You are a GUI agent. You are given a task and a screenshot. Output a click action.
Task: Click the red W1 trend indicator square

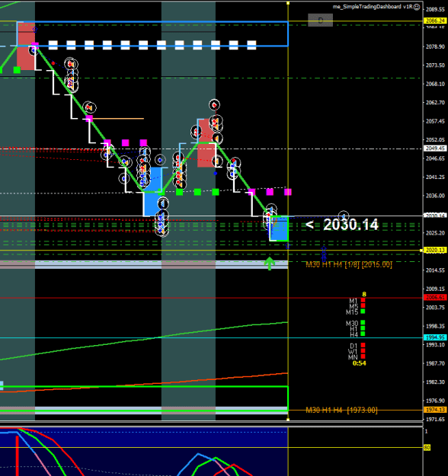point(363,351)
